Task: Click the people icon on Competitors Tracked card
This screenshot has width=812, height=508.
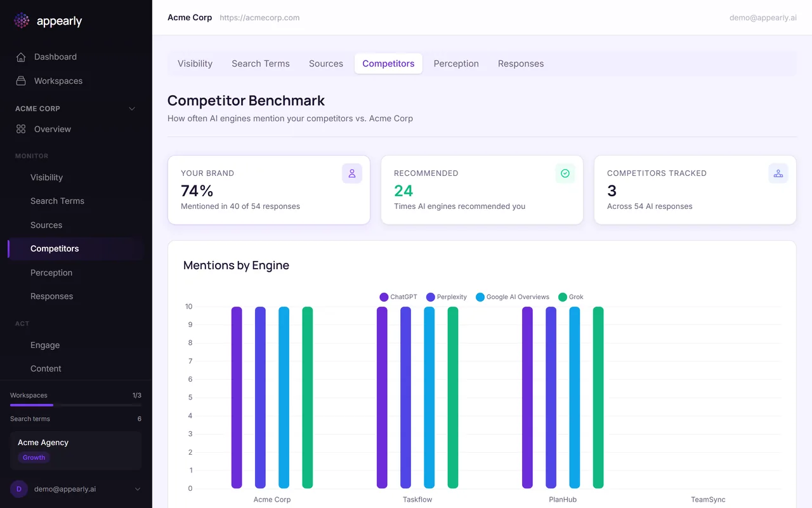Action: 778,173
